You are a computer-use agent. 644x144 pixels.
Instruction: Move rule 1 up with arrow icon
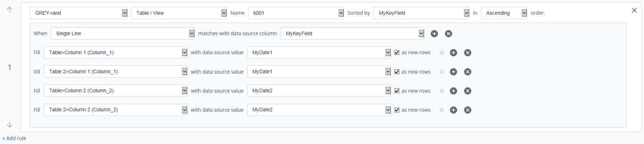tap(10, 9)
